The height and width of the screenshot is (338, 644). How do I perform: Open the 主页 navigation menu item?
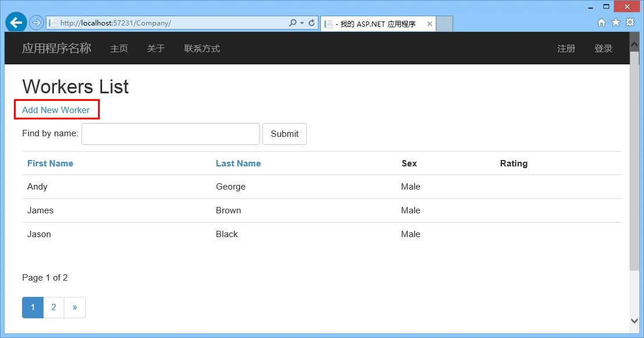coord(119,49)
